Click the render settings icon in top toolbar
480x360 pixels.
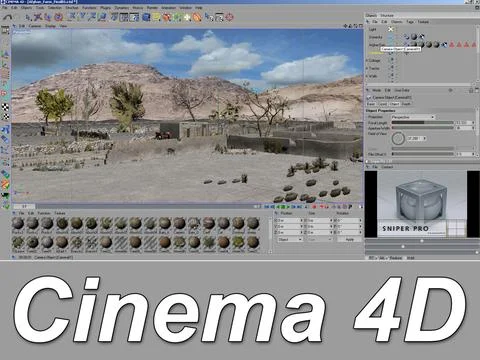(x=134, y=17)
